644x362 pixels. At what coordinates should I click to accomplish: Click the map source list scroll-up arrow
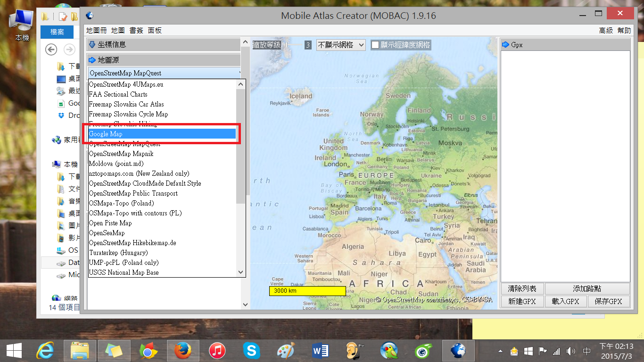[x=241, y=84]
